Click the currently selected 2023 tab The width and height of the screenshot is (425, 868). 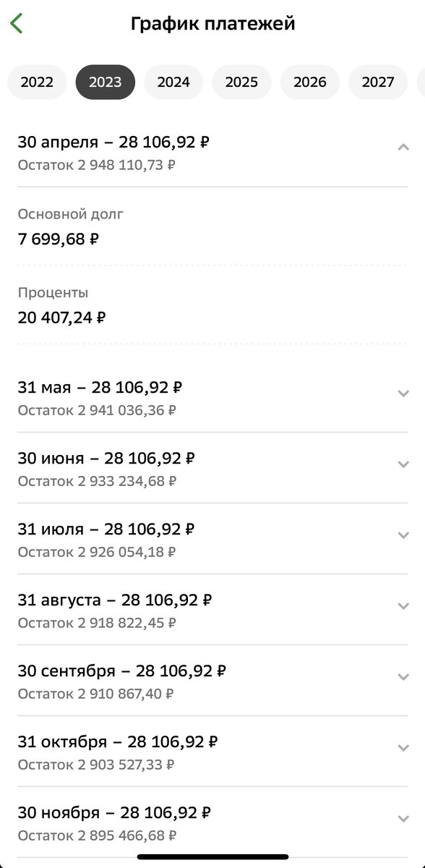click(105, 82)
